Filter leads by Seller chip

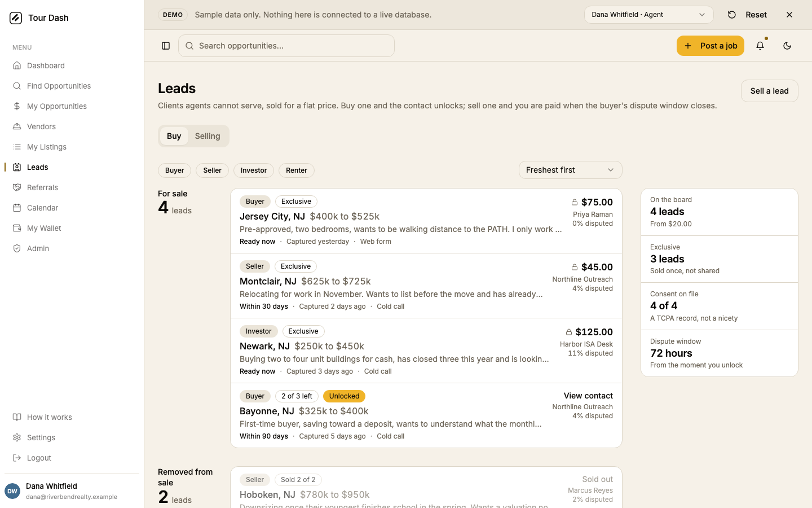[x=213, y=170]
